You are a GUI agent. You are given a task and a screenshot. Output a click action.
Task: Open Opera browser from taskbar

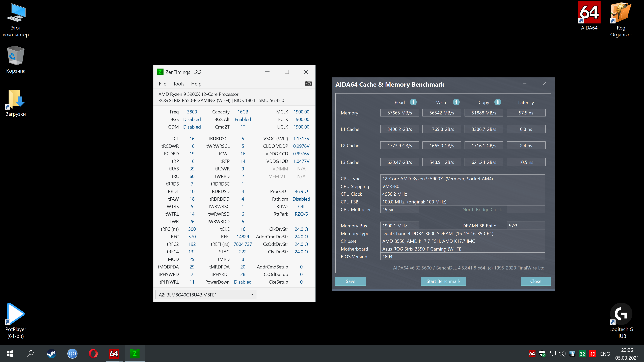coord(93,353)
